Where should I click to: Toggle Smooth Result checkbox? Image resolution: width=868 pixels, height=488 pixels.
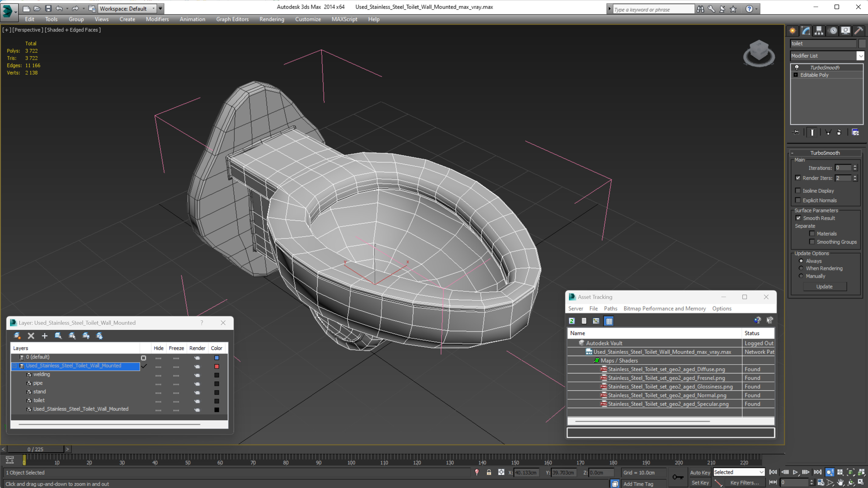click(798, 218)
